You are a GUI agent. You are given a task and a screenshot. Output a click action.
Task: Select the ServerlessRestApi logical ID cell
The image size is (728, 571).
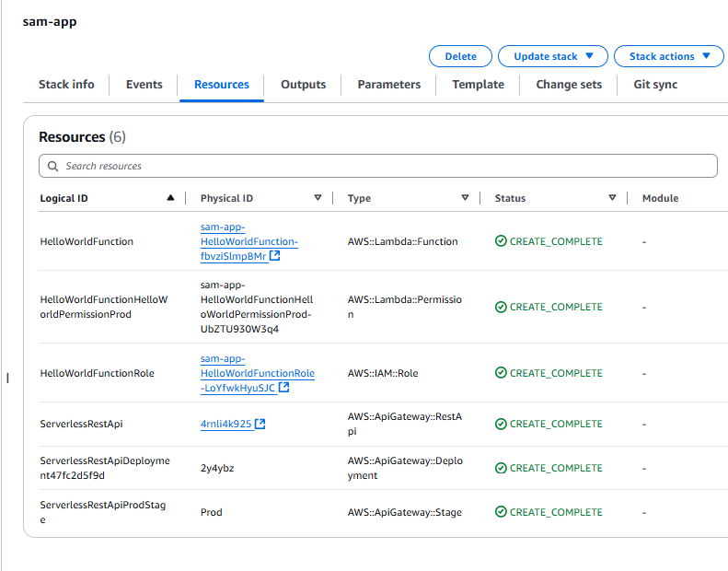click(x=81, y=424)
